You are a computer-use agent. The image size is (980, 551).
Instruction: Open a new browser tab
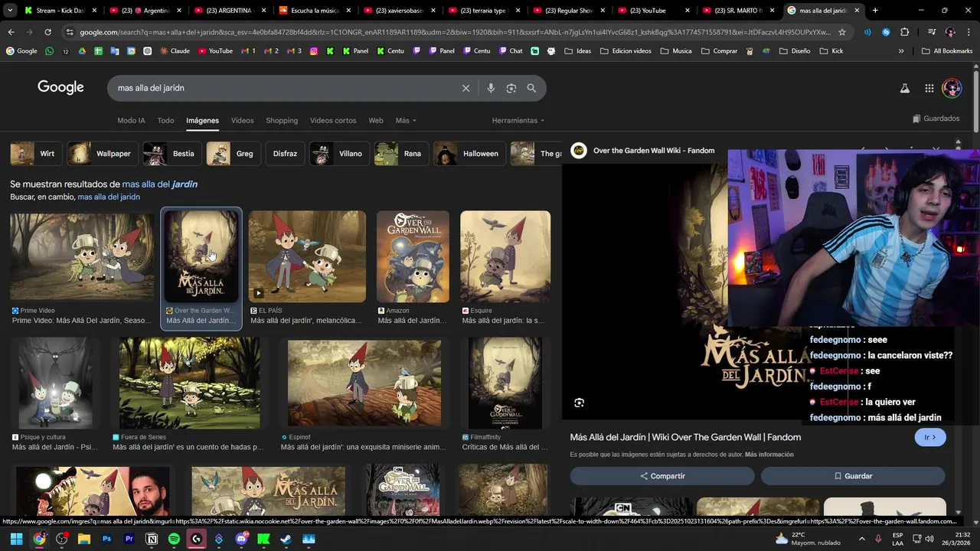pyautogui.click(x=875, y=11)
